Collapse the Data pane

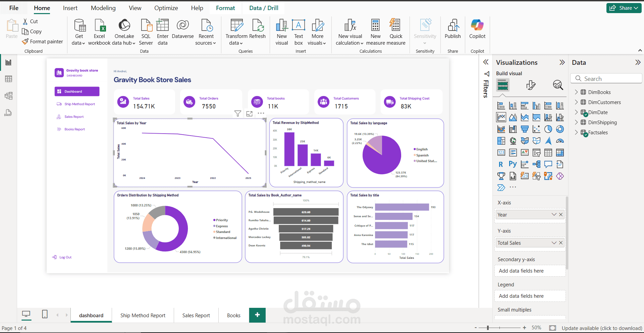click(x=638, y=62)
